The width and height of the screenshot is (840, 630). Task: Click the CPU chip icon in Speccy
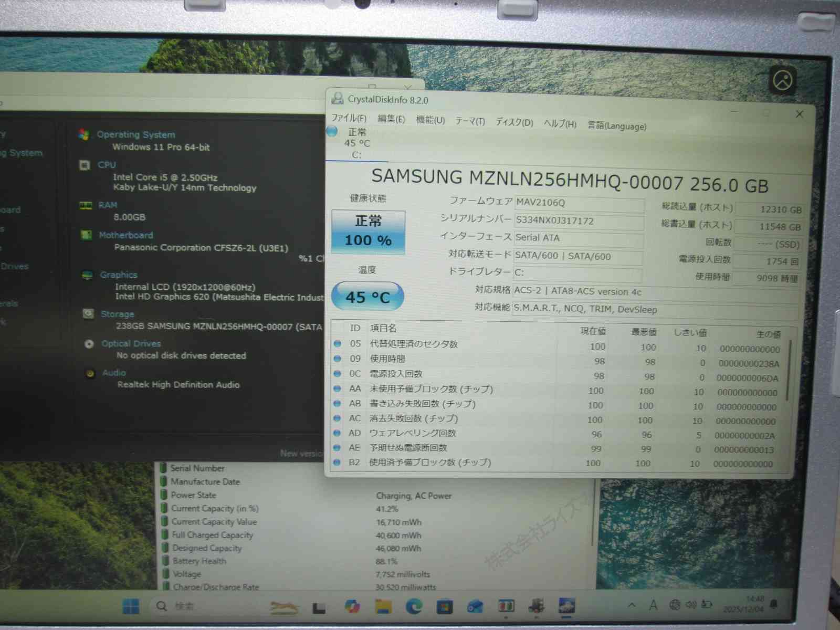(x=85, y=165)
